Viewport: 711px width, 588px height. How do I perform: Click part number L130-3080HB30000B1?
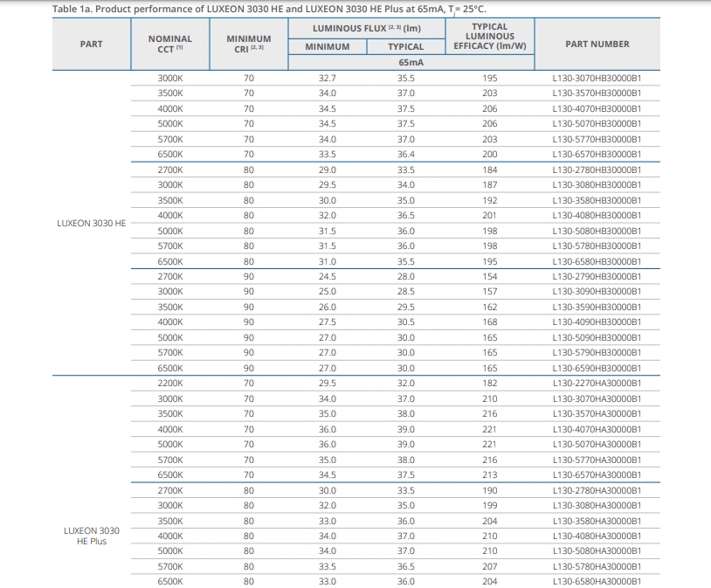(x=597, y=184)
